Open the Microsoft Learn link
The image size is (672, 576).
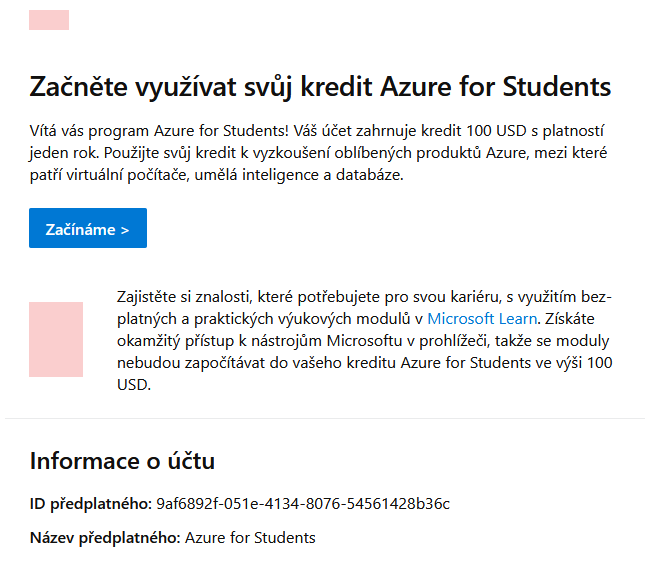(482, 318)
